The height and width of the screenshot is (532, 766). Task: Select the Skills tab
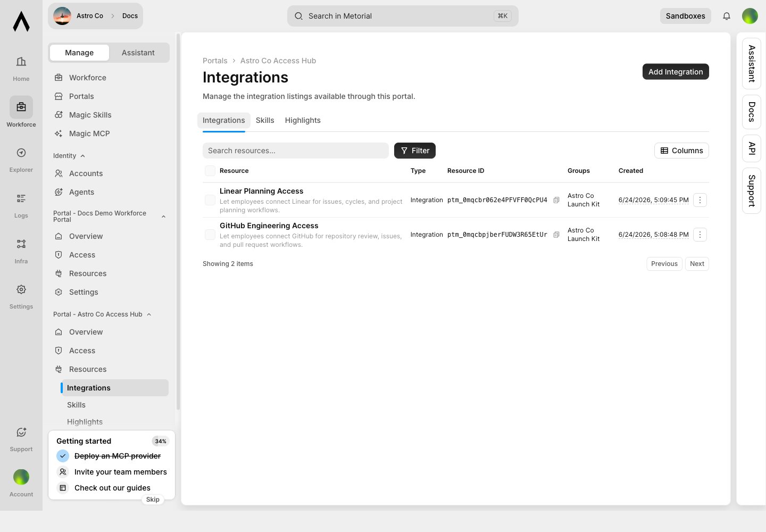[265, 120]
